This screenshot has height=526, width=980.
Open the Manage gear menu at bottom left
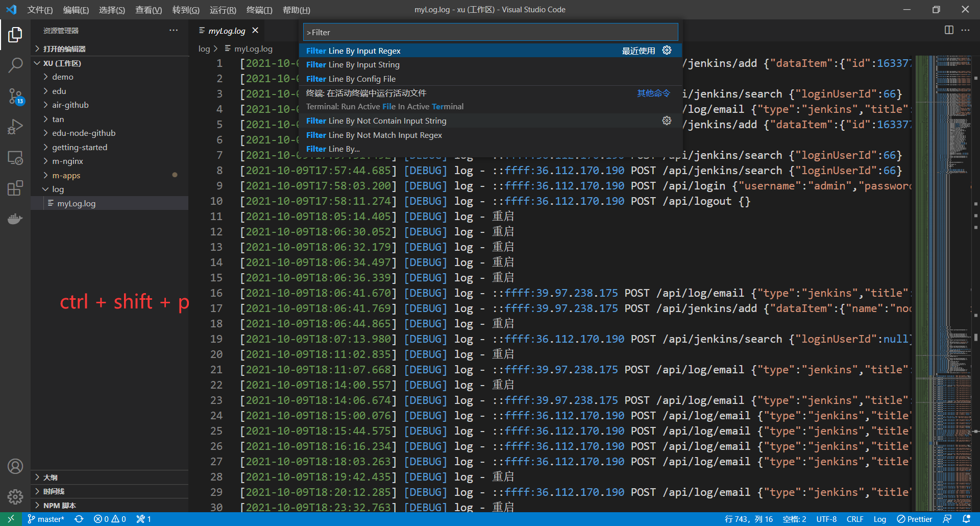click(15, 496)
